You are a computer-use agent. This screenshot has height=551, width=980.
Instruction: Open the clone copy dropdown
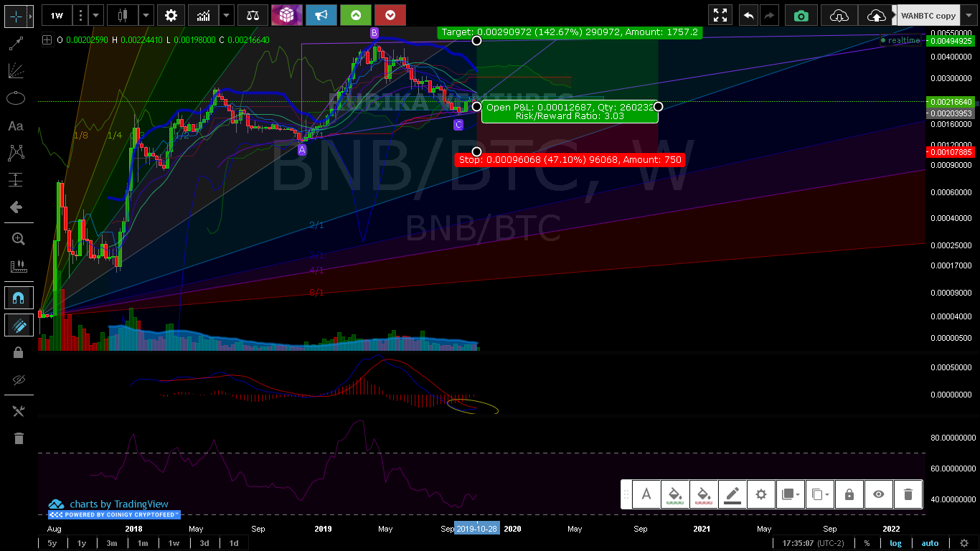pyautogui.click(x=819, y=494)
